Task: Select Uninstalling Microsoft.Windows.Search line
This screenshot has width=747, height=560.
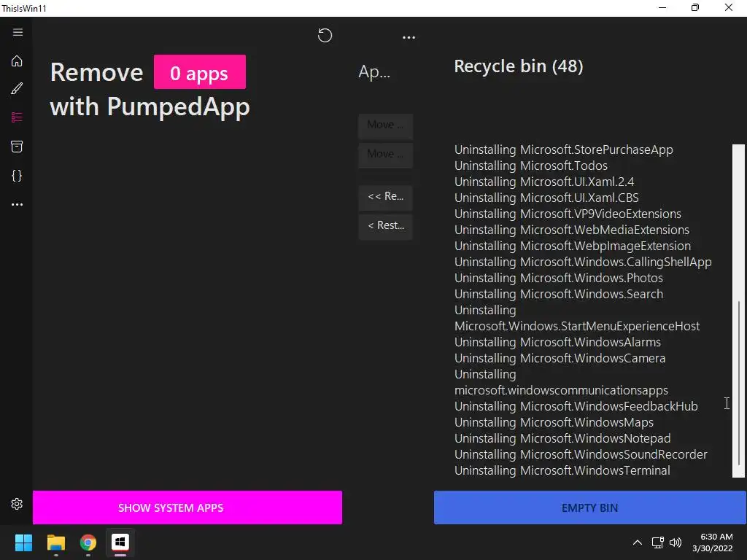Action: pos(559,294)
